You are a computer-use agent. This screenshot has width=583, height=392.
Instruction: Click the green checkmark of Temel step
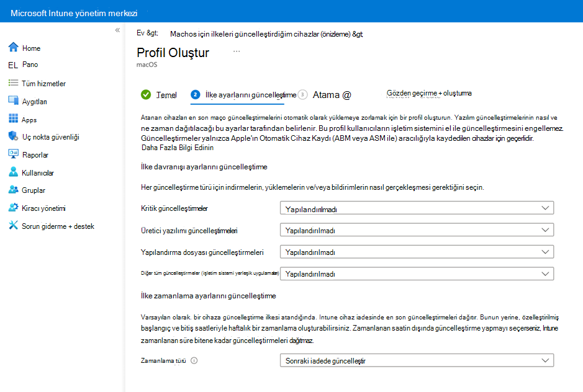(146, 95)
